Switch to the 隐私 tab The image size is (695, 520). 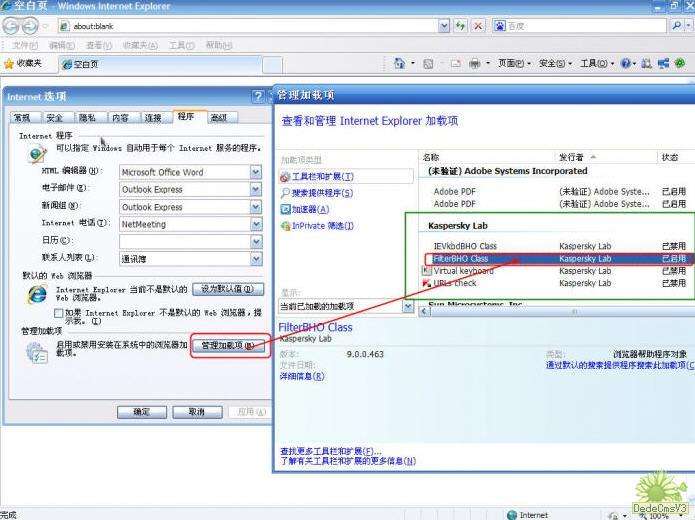coord(88,117)
